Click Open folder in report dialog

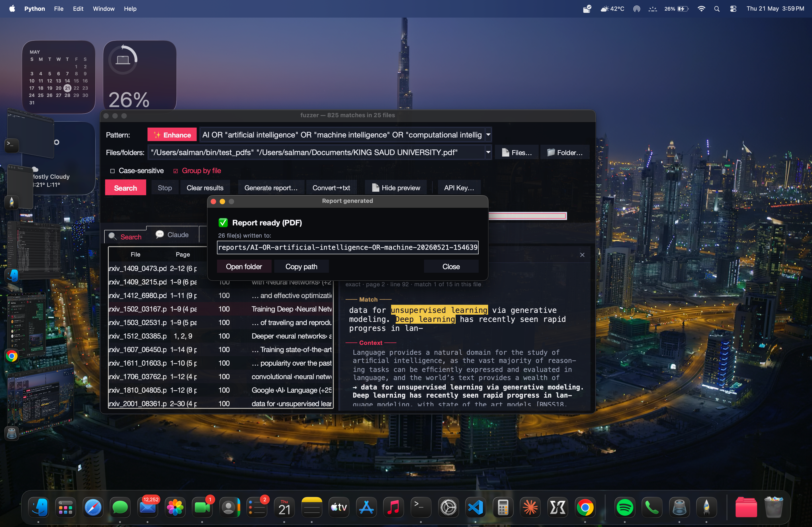244,267
